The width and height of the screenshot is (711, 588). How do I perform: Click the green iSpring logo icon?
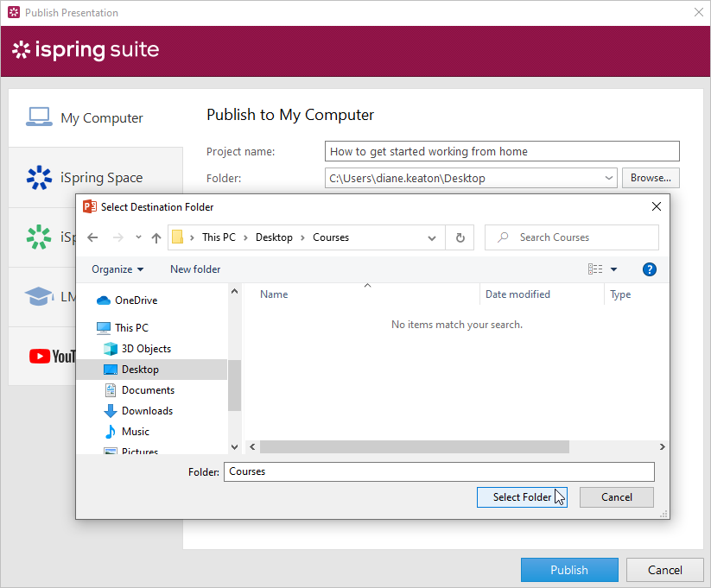click(x=39, y=237)
